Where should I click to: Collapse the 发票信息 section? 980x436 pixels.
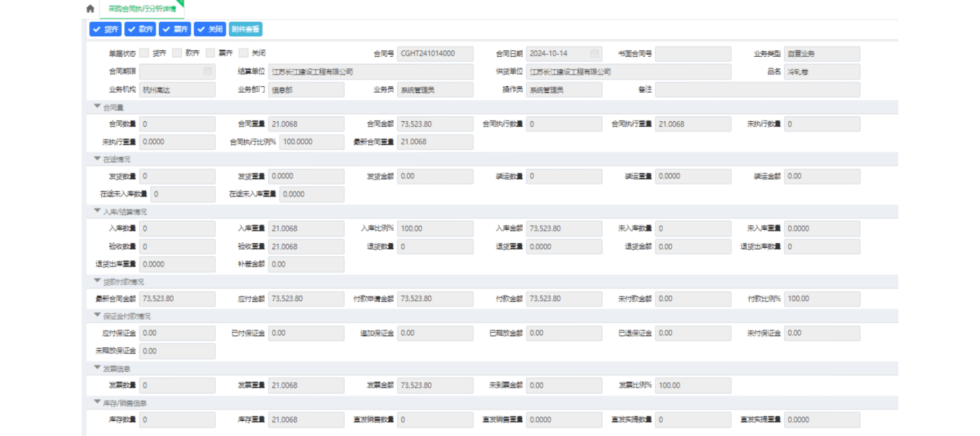pos(97,368)
